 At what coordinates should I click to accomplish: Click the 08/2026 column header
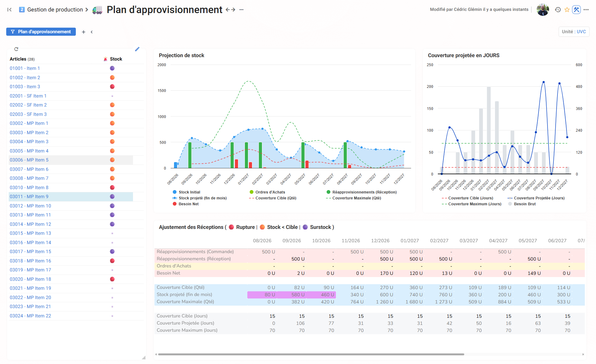[x=262, y=241]
